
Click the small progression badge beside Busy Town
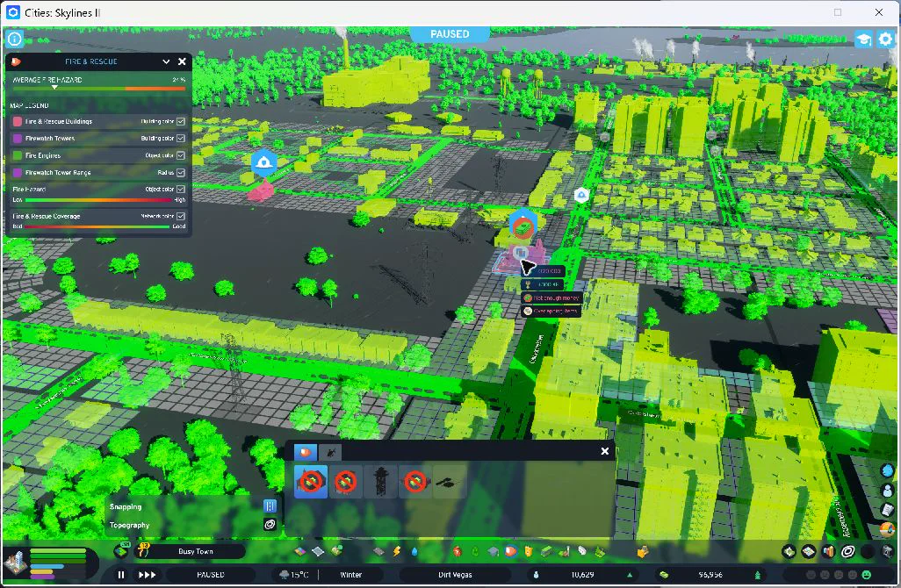click(121, 550)
